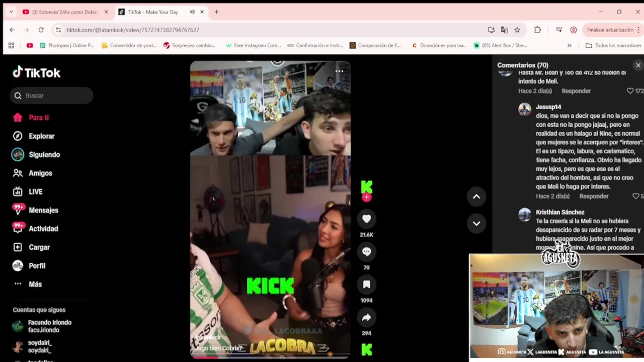Click Cargar to upload a video
The width and height of the screenshot is (644, 362).
[31, 247]
